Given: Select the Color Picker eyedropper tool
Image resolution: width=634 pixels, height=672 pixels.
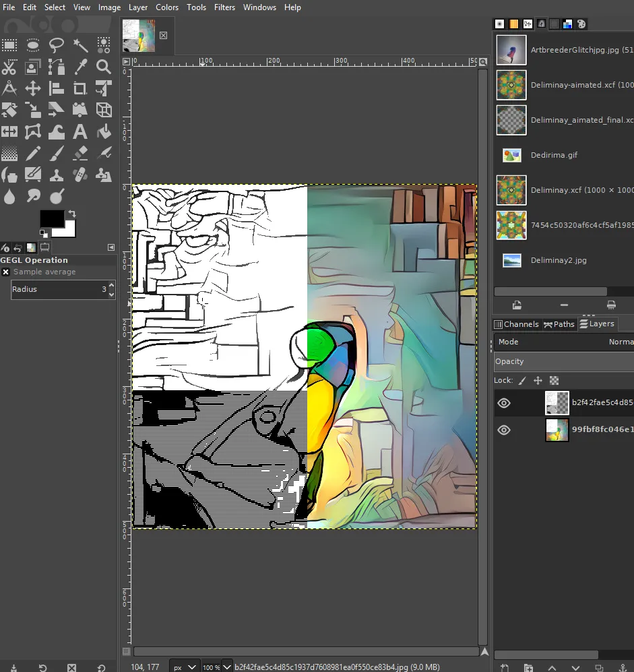Looking at the screenshot, I should tap(80, 67).
